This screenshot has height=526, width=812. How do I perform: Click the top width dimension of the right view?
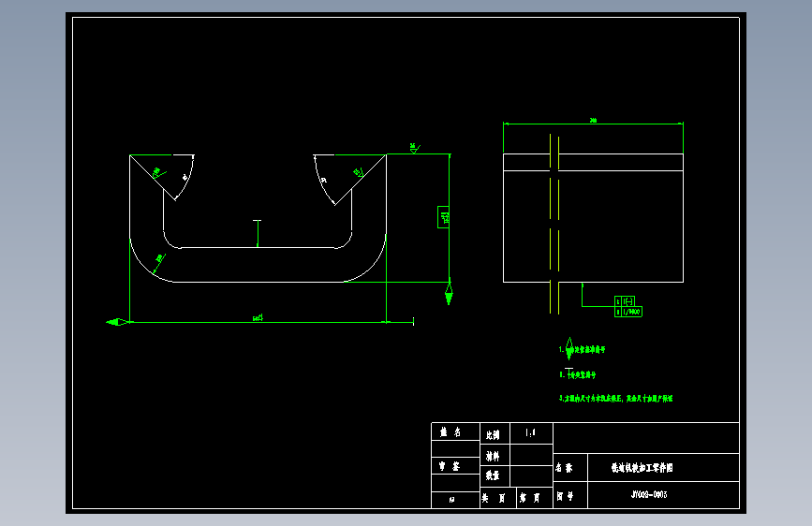pos(593,121)
